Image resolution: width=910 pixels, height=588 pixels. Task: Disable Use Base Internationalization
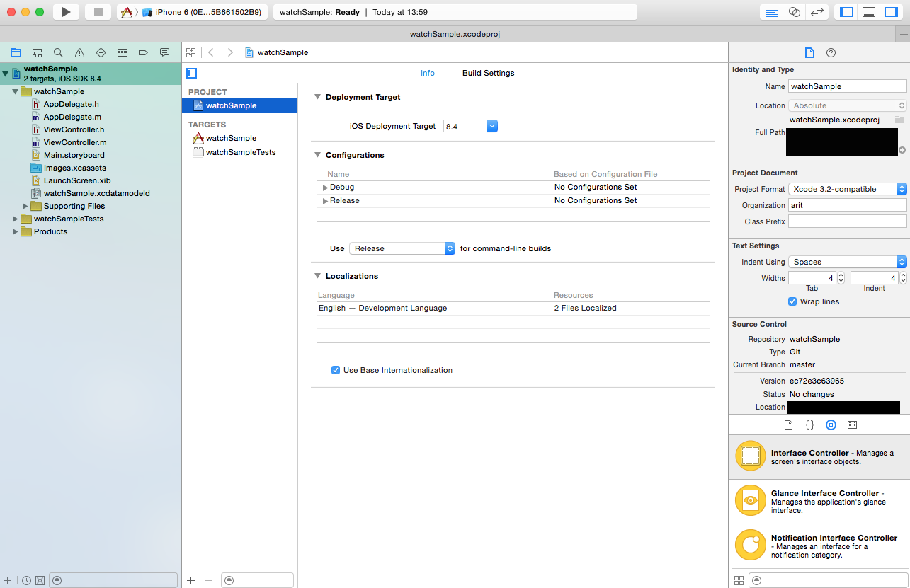336,370
